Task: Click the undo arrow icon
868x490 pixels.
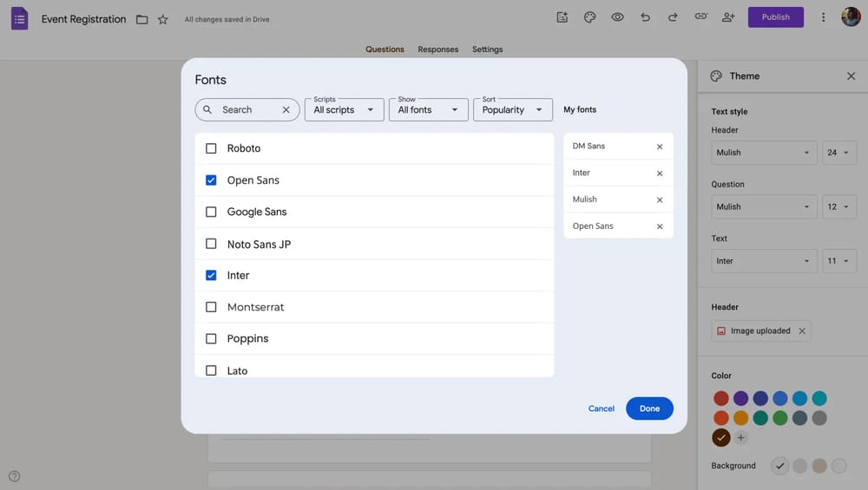Action: (x=645, y=17)
